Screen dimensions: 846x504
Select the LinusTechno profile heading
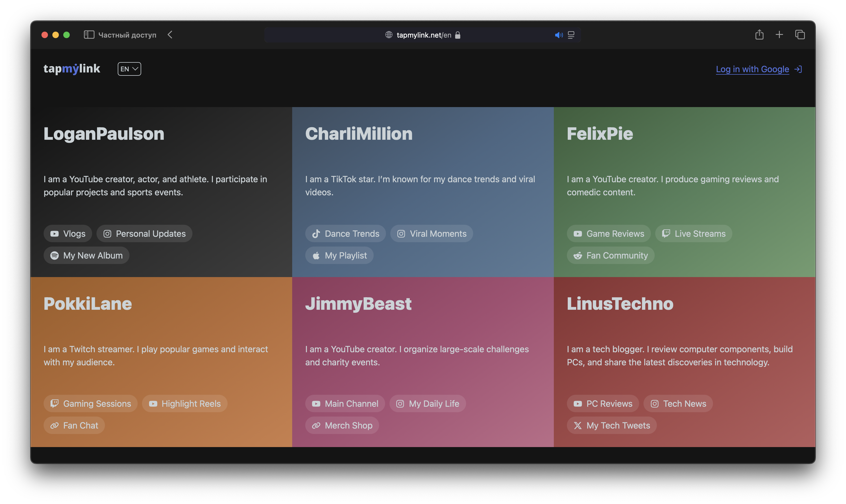620,303
